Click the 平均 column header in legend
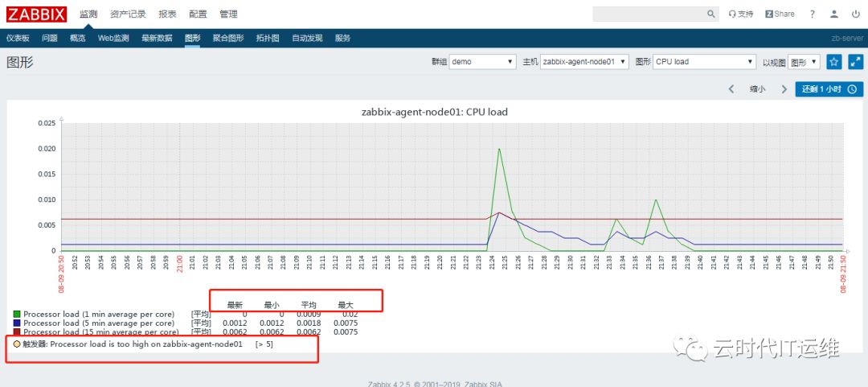Image resolution: width=868 pixels, height=387 pixels. pyautogui.click(x=309, y=305)
